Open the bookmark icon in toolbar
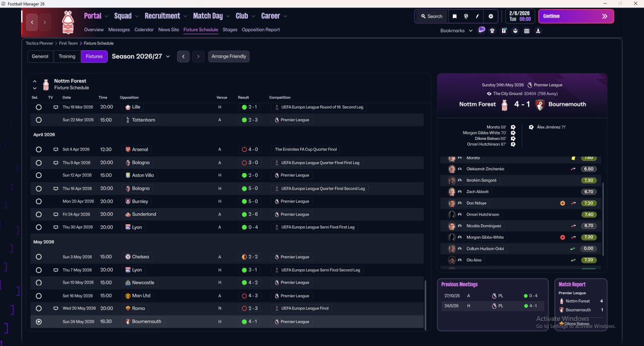This screenshot has width=644, height=346. pos(454,16)
